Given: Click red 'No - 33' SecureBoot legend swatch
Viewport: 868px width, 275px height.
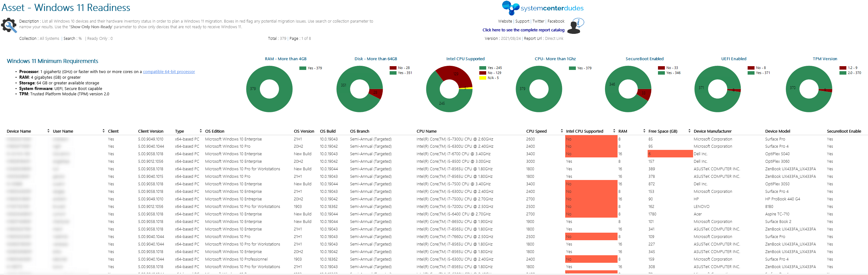Looking at the screenshot, I should point(661,68).
